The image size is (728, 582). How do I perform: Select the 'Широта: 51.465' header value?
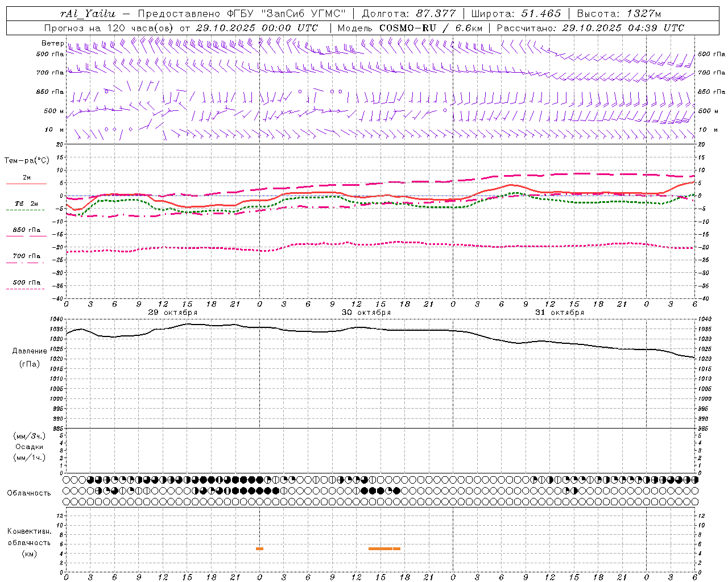516,14
